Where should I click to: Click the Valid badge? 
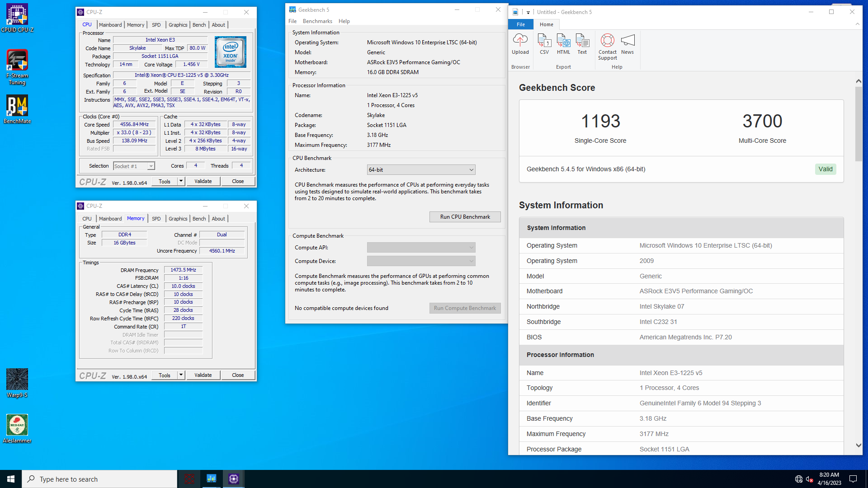click(825, 169)
